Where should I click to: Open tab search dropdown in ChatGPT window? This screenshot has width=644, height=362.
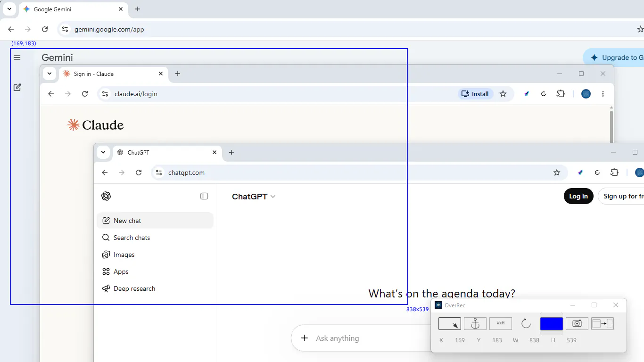point(103,152)
